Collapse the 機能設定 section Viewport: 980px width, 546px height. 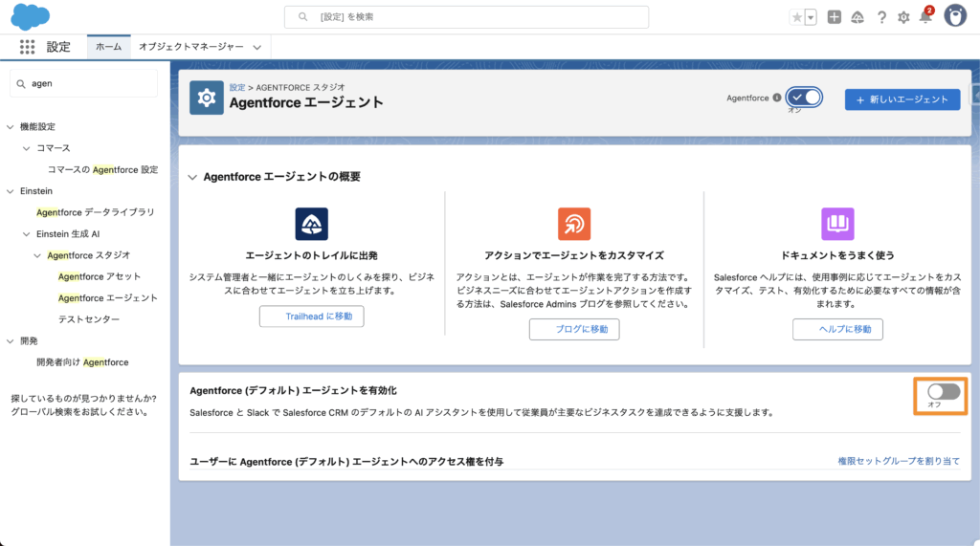(x=10, y=127)
